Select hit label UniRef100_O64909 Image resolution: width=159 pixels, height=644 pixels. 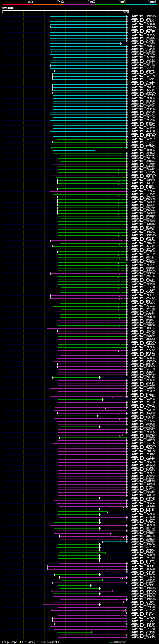(143, 180)
